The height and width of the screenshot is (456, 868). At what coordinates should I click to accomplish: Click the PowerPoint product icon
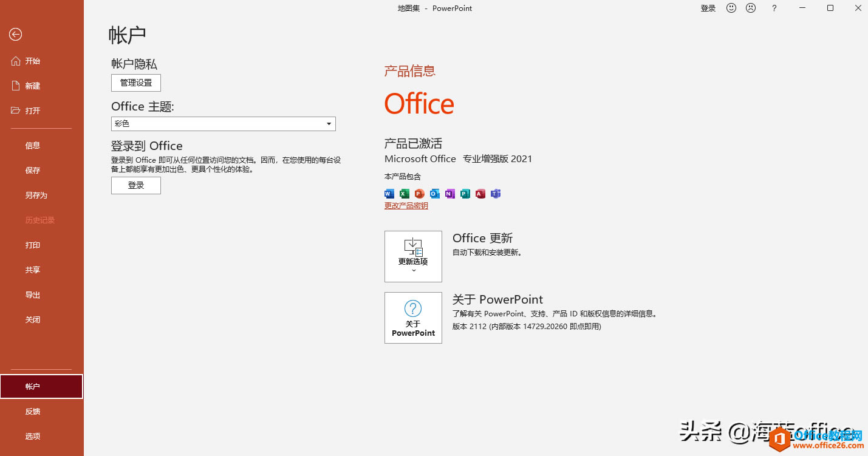click(x=420, y=194)
